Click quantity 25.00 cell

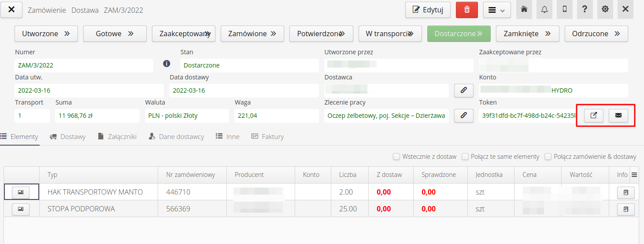pyautogui.click(x=350, y=209)
